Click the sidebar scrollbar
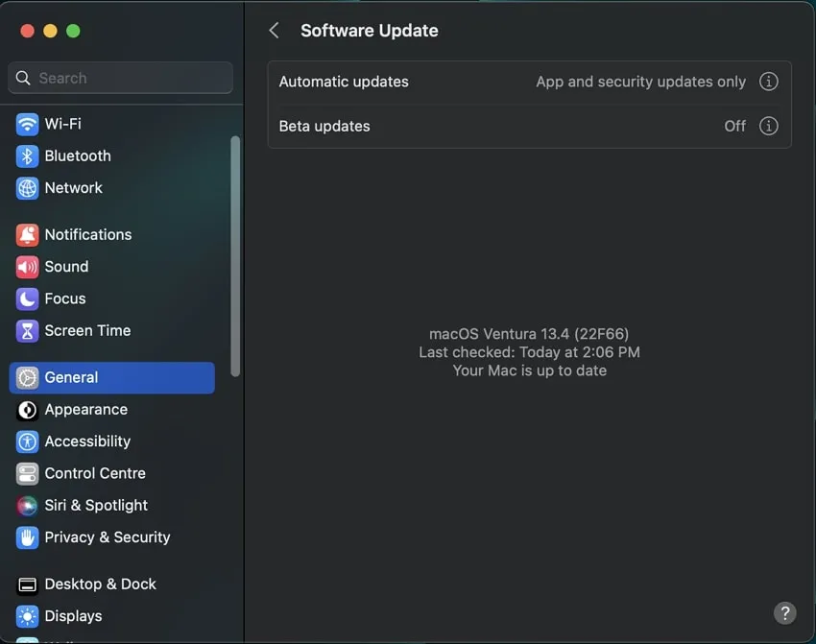The width and height of the screenshot is (816, 644). click(x=236, y=254)
